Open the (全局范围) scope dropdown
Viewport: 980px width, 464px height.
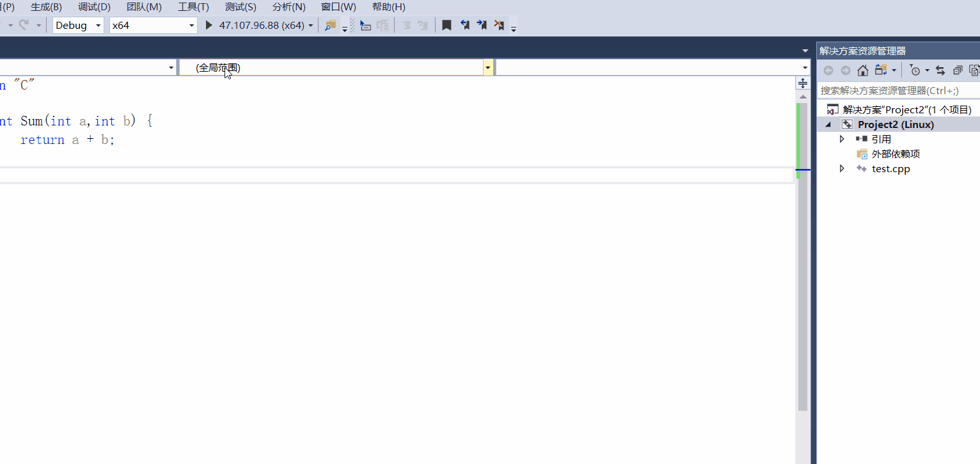(336, 67)
